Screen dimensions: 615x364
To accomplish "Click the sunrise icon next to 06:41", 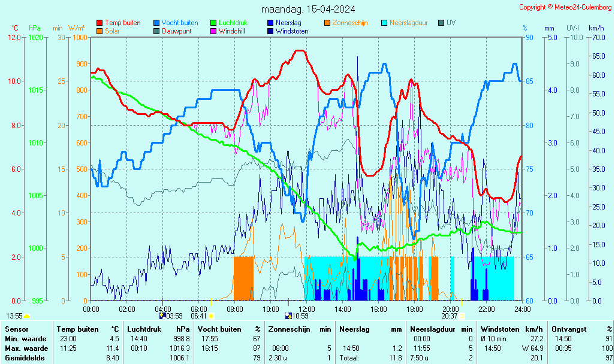I will (x=211, y=316).
